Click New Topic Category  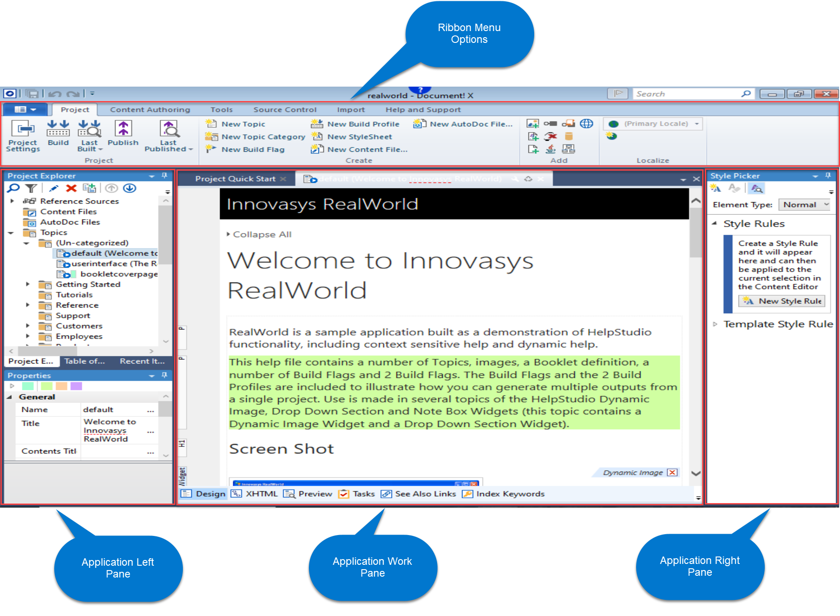coord(255,136)
